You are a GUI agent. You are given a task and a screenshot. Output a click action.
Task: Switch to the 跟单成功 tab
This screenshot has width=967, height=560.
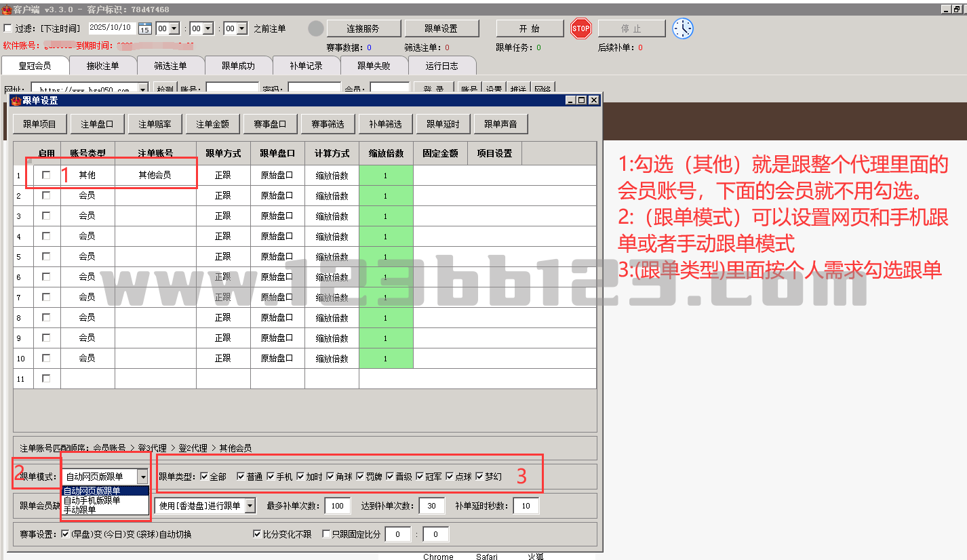tap(238, 66)
